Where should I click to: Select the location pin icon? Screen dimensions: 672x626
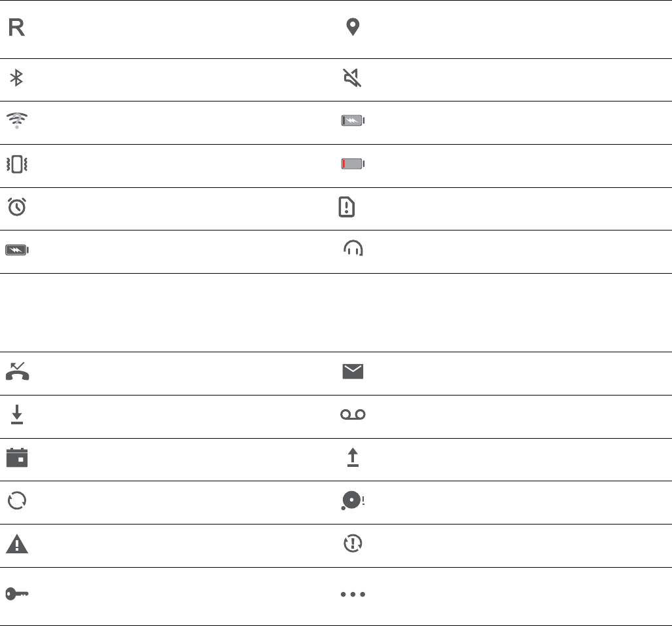click(x=353, y=28)
